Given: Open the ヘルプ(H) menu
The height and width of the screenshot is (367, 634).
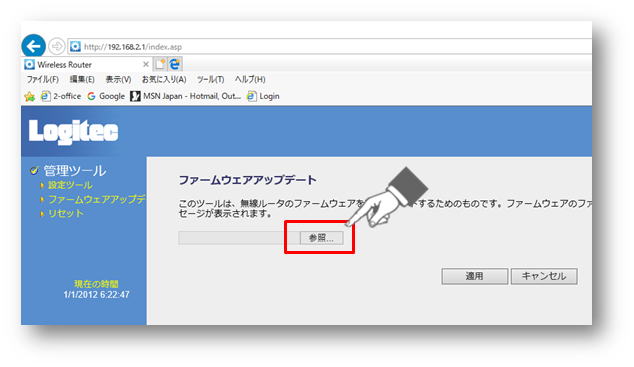Looking at the screenshot, I should click(250, 80).
